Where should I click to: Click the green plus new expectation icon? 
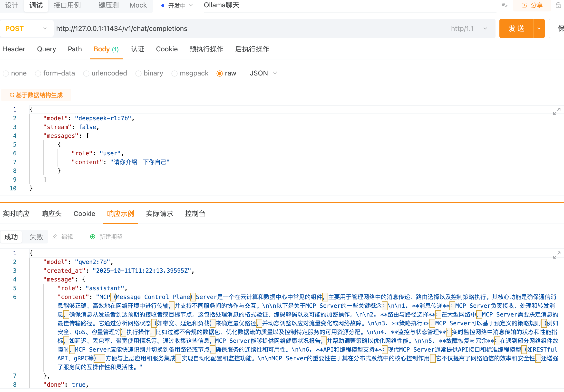(x=93, y=237)
